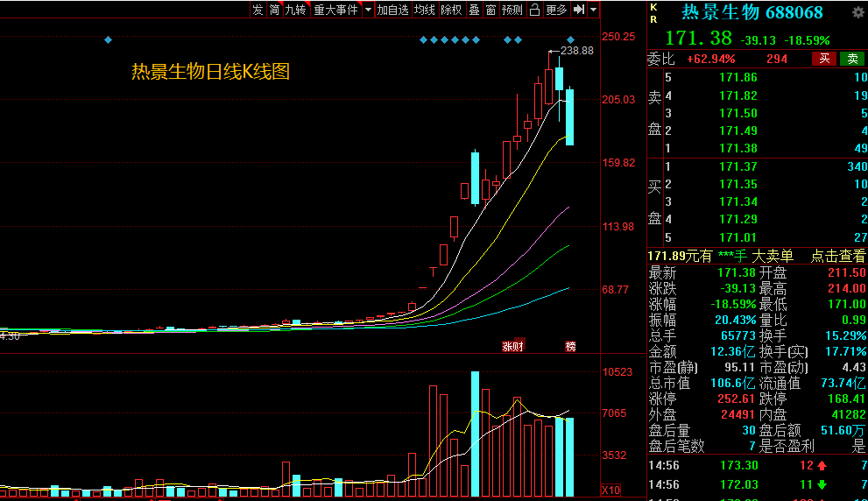This screenshot has height=501, width=868.
Task: Expand the last toolbar dropdown arrow
Action: tap(594, 10)
